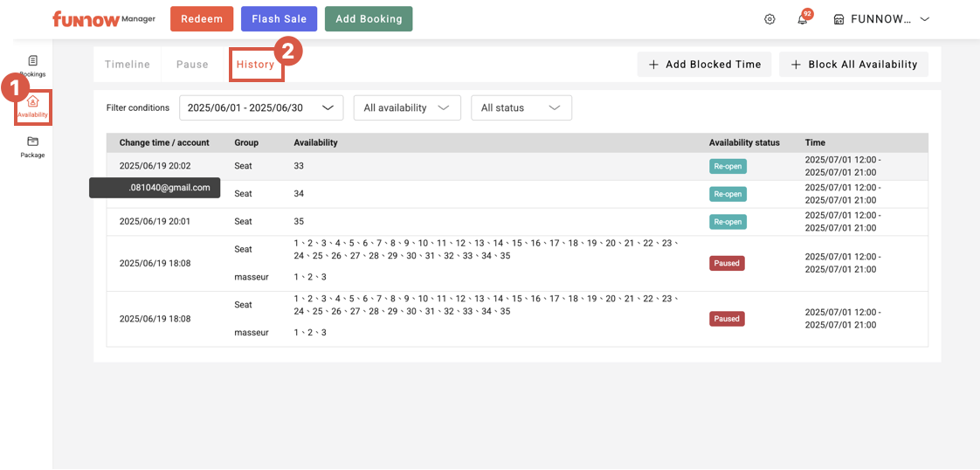Open the Bookings sidebar icon
This screenshot has height=470, width=980.
tap(32, 61)
